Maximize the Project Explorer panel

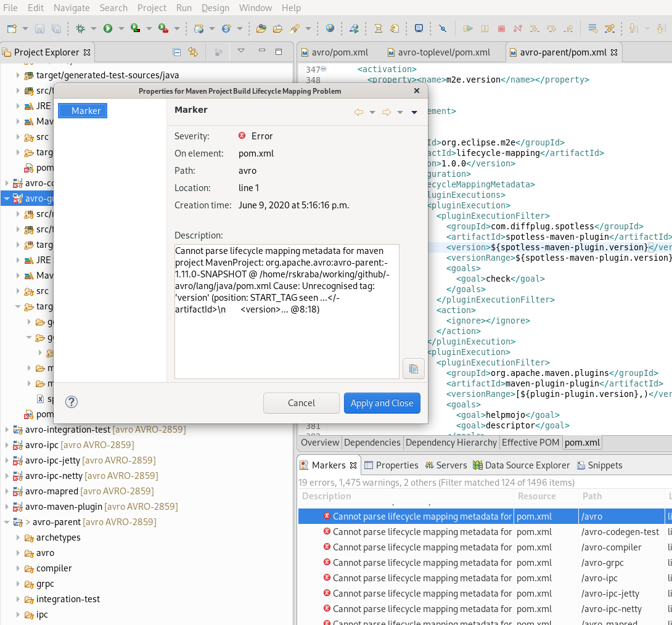point(279,51)
